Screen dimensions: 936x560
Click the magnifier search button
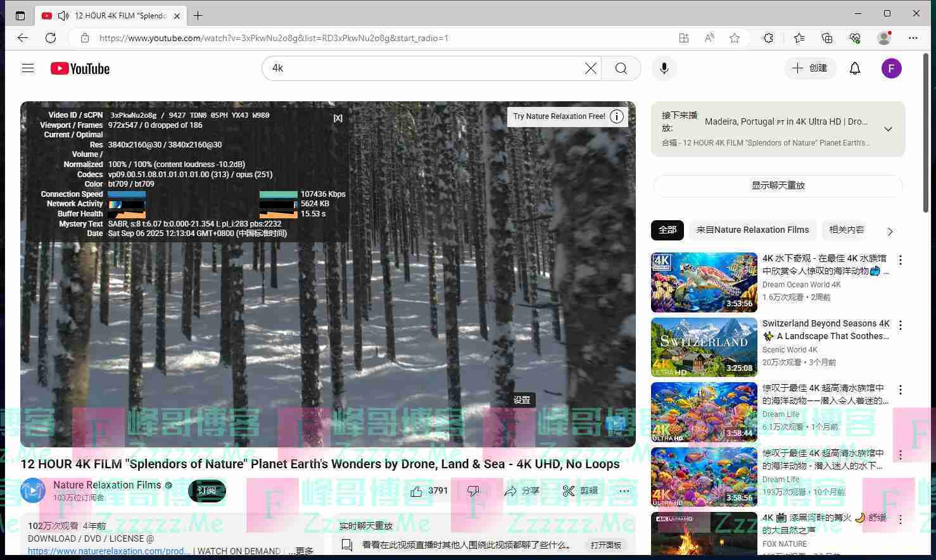[x=621, y=68]
